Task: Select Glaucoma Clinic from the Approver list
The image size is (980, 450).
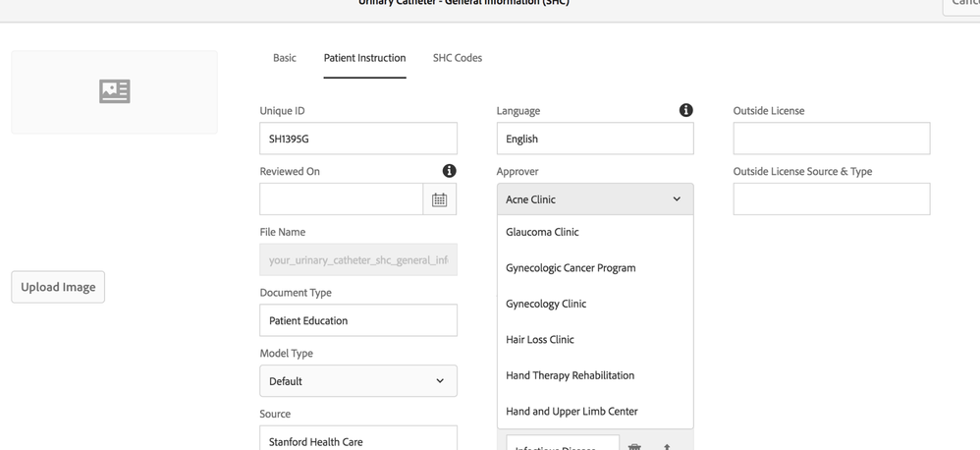Action: pos(542,232)
